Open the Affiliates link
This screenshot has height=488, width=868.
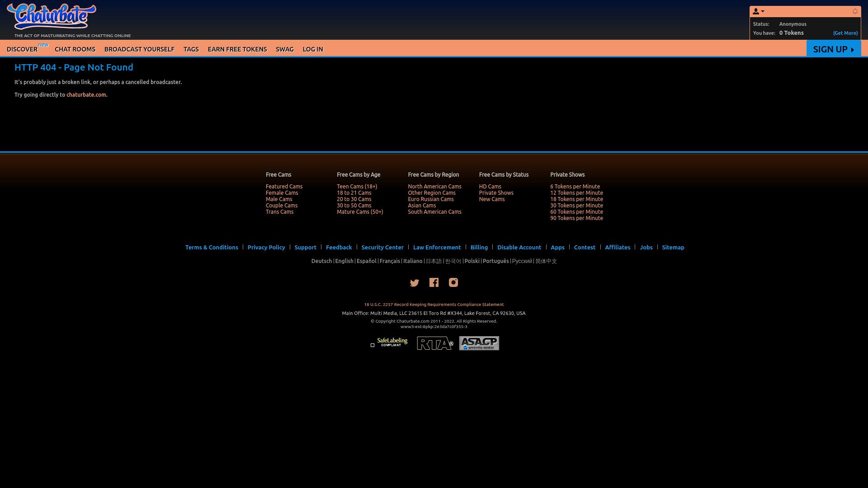click(618, 248)
